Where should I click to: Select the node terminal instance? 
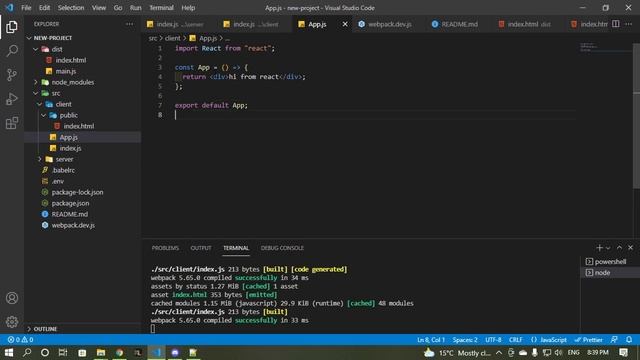click(610, 273)
